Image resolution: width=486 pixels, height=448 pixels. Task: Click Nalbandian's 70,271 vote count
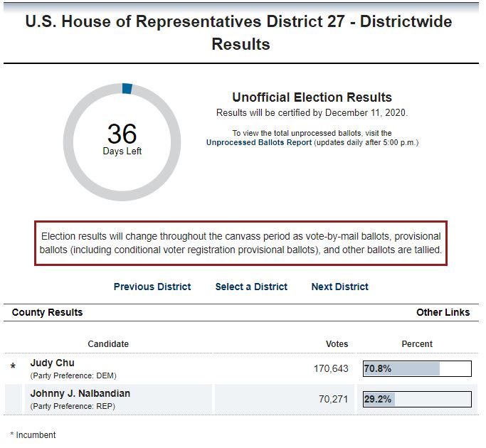click(333, 399)
